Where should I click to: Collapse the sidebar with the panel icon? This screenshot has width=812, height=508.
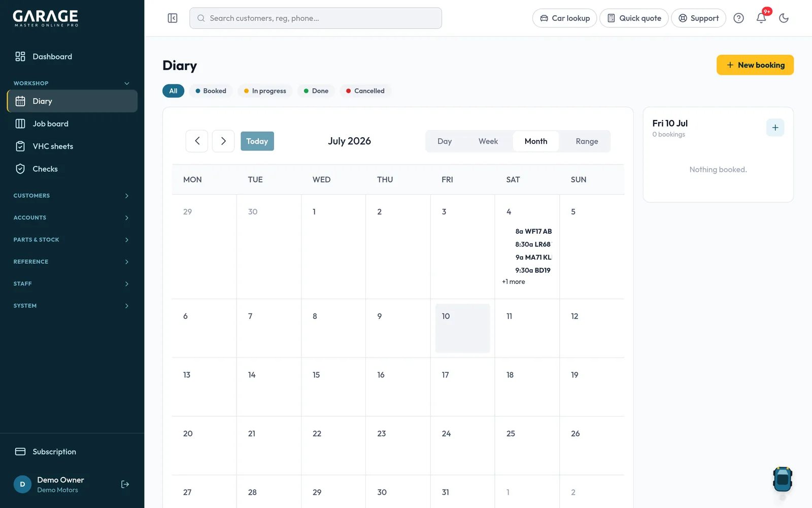pos(173,18)
